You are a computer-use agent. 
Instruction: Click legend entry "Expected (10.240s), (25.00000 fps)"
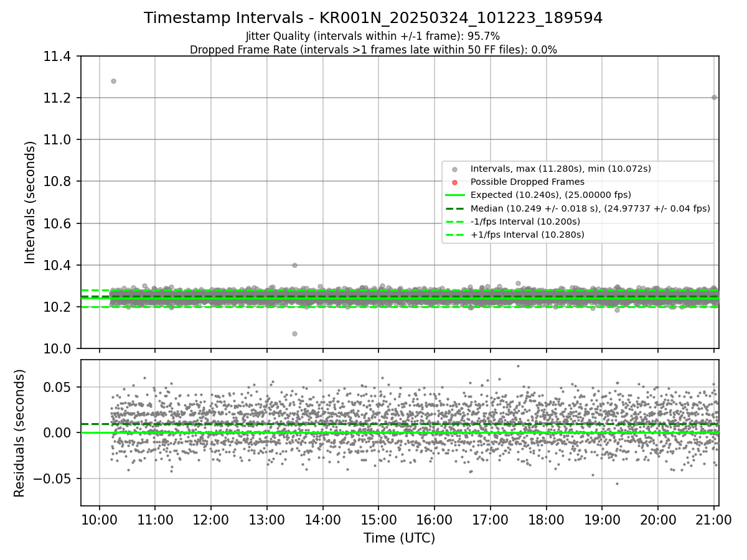click(550, 195)
